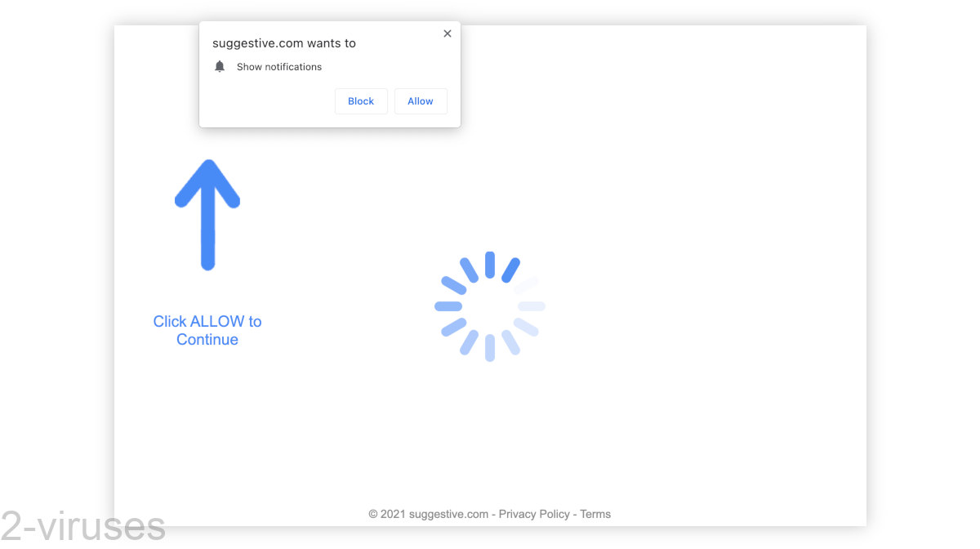This screenshot has height=549, width=980.
Task: Click the 2-viruses watermark
Action: 82,527
